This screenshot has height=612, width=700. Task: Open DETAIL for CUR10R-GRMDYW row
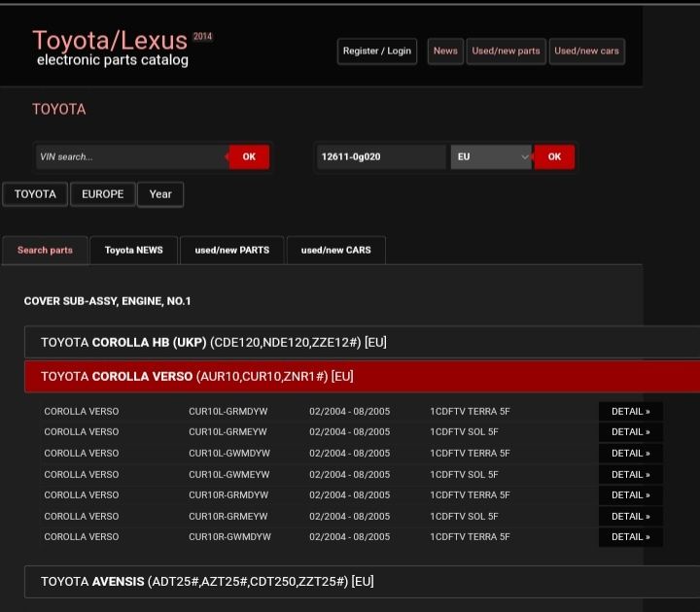point(630,495)
